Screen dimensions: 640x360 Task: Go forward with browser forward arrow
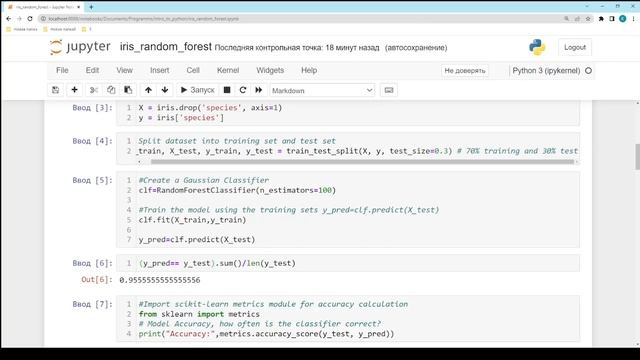click(19, 18)
